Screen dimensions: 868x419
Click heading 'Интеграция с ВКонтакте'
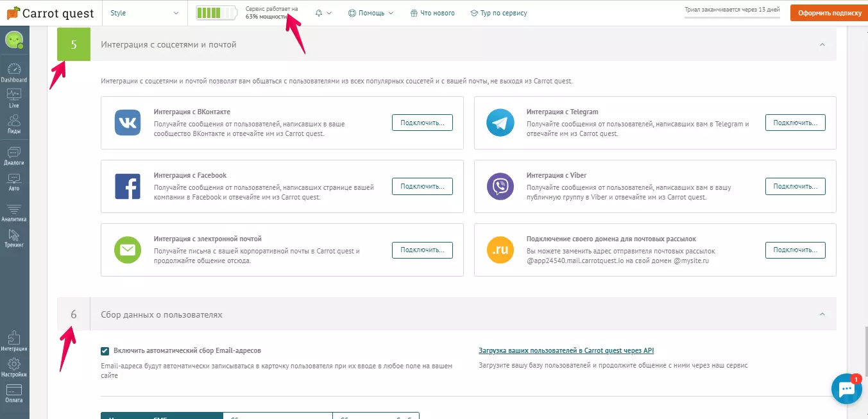click(192, 112)
